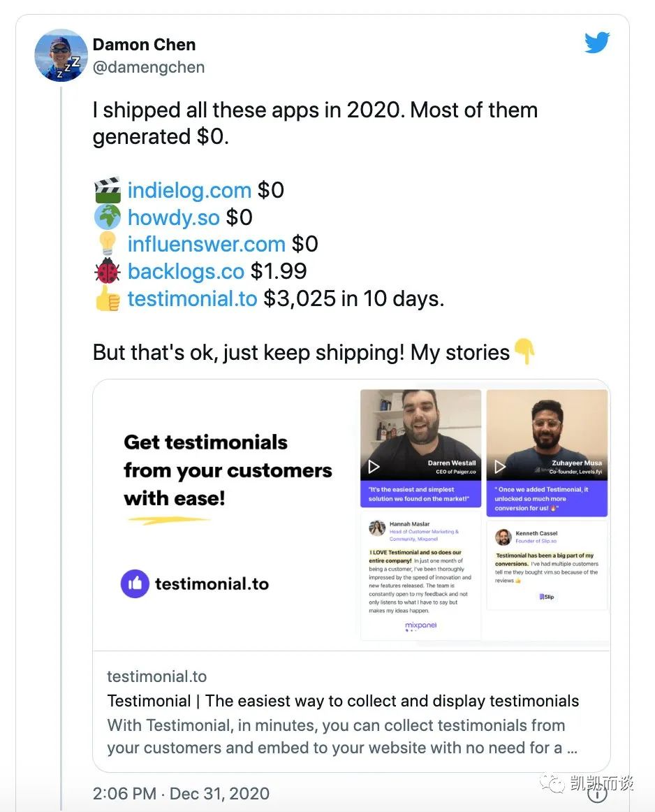Click the thumbs-up testimonial.to logo
Viewport: 655px width, 812px height.
pyautogui.click(x=135, y=584)
